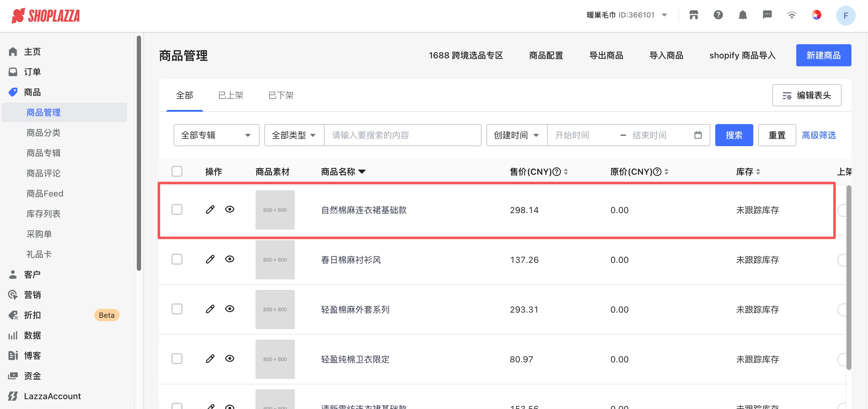Open 高级筛选 link
The width and height of the screenshot is (868, 409).
pos(819,135)
